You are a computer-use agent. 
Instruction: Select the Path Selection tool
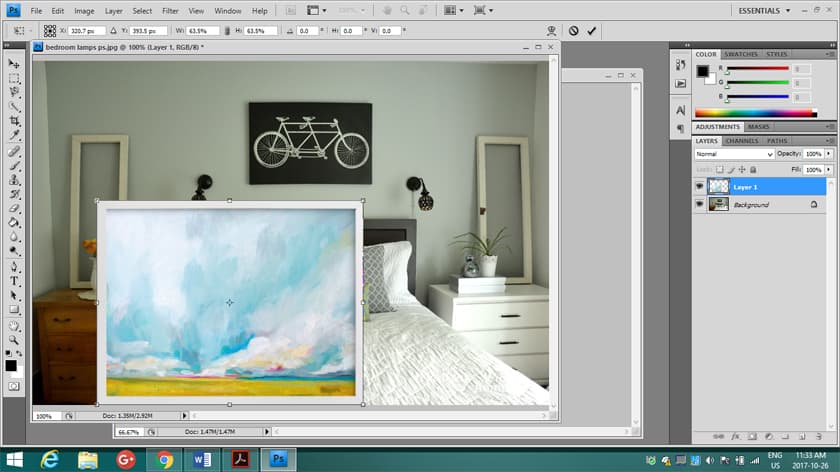pyautogui.click(x=14, y=295)
